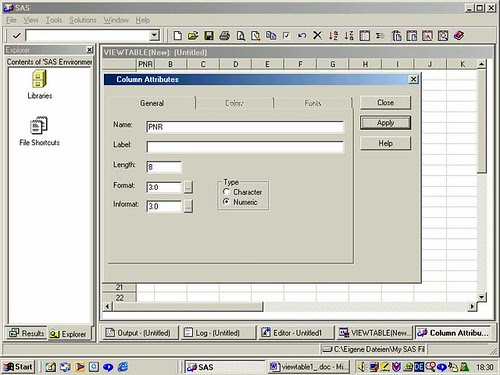Screen dimensions: 500x375
Task: Open Print Preview from the toolbar
Action: tap(240, 35)
